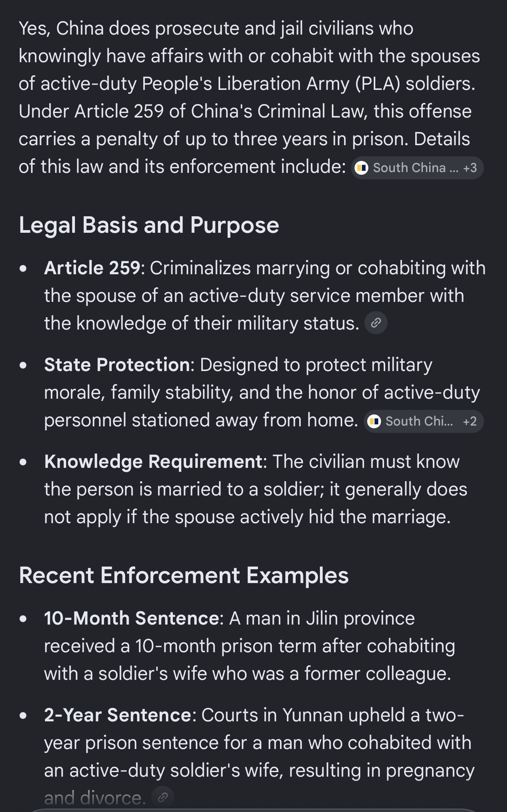Tap the bold "10-Month Sentence" bullet label
The height and width of the screenshot is (812, 507).
coord(131,618)
